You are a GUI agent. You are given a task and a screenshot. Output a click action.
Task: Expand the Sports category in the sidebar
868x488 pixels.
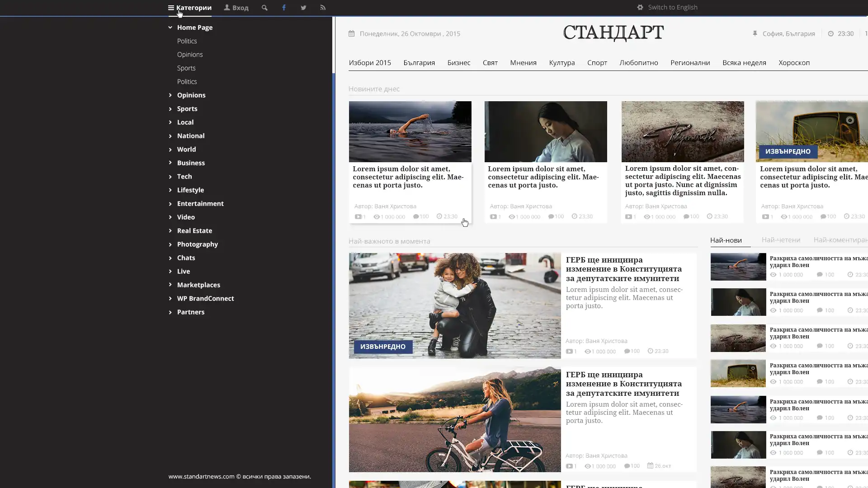[x=187, y=108]
